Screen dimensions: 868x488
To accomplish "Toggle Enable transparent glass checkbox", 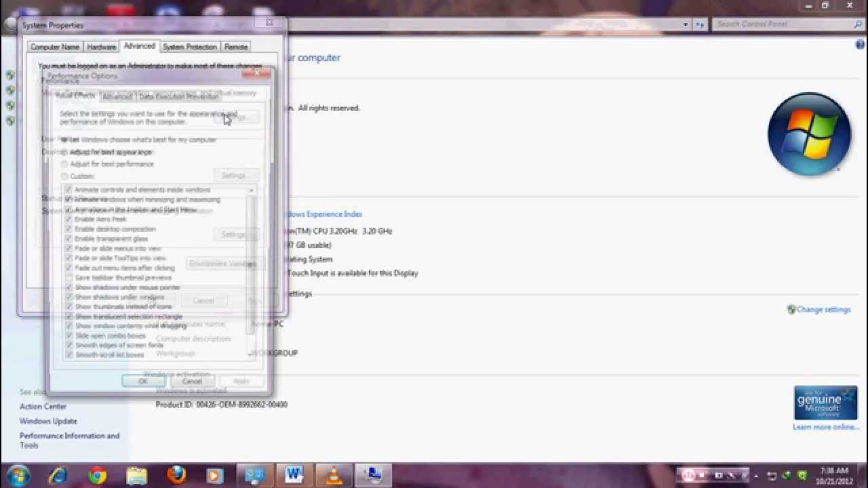I will tap(68, 239).
